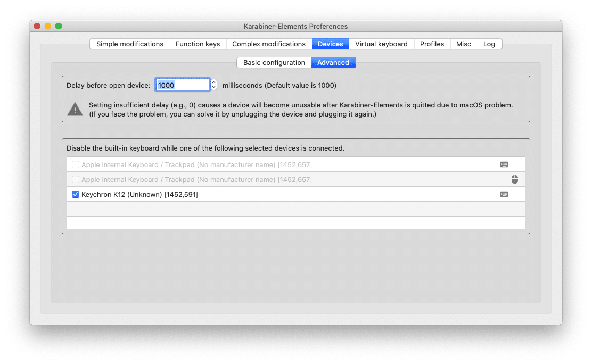The height and width of the screenshot is (364, 592).
Task: Open the Misc tab
Action: tap(464, 44)
